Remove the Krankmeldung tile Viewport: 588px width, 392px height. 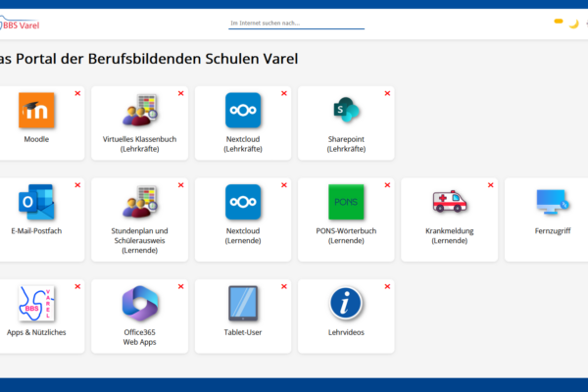click(x=491, y=185)
